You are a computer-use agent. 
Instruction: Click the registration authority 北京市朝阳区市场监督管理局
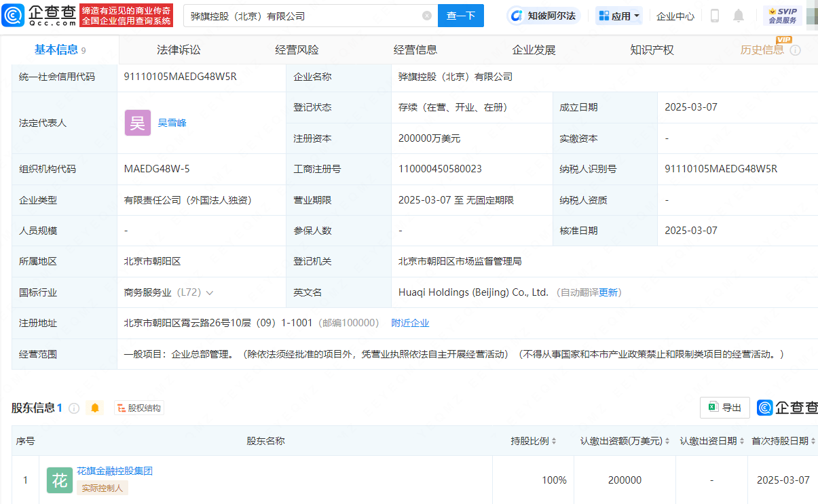tap(460, 261)
